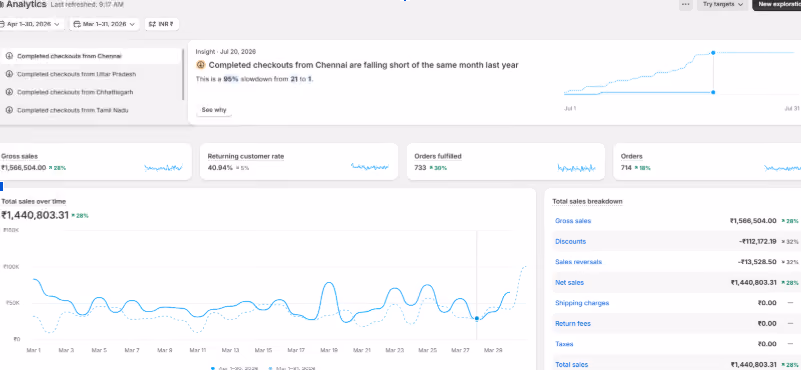Click the Analytics page heading
Screen dimensions: 801x370
click(26, 4)
